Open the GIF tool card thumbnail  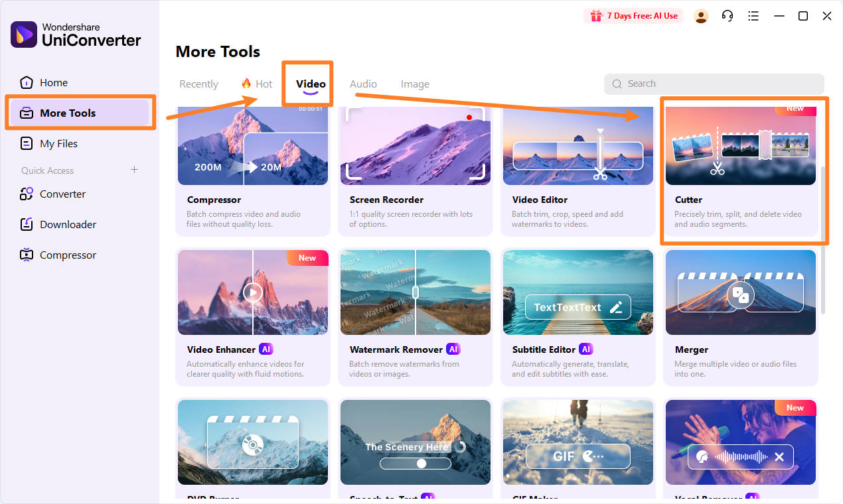click(578, 442)
